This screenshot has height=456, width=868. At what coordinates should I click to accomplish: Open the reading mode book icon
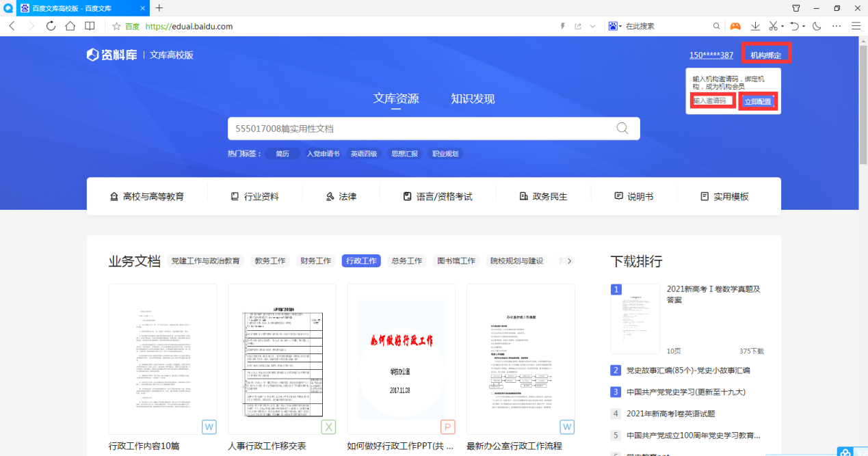pos(90,26)
